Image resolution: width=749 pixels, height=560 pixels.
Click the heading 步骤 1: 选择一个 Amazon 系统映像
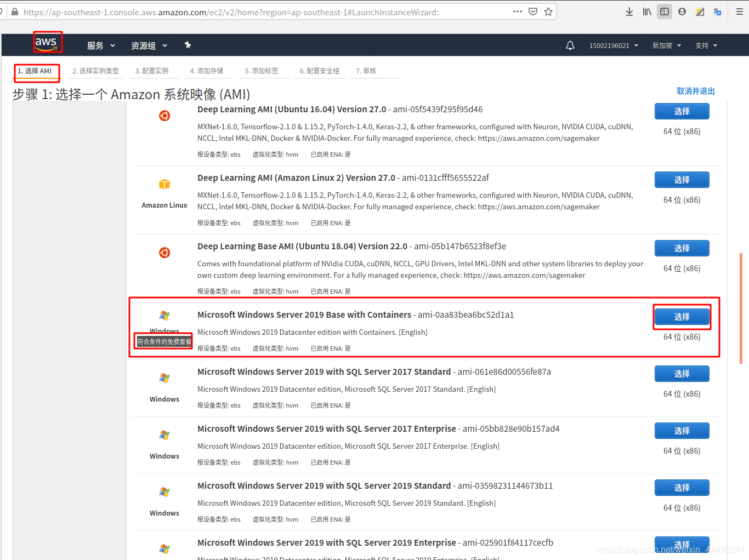coord(132,94)
